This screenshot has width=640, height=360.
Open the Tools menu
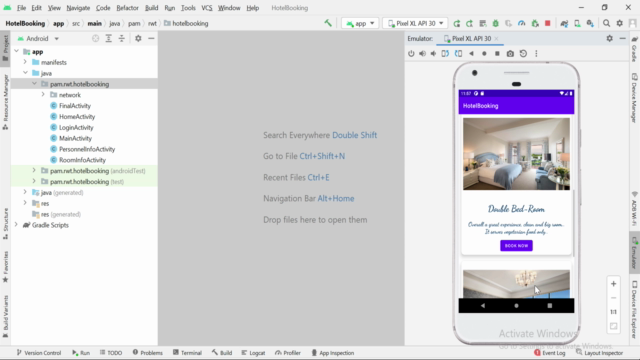188,8
